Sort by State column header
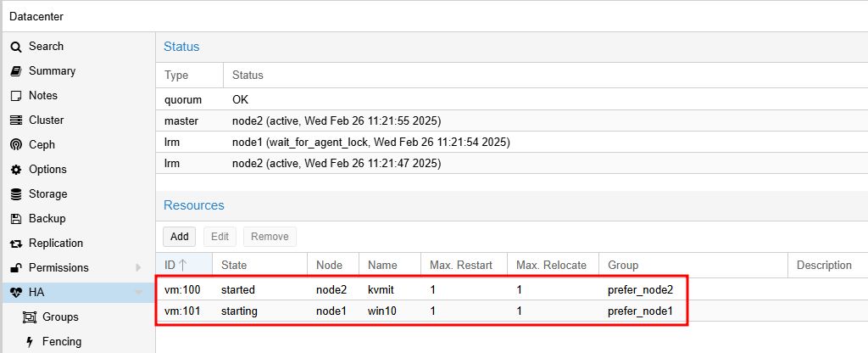The width and height of the screenshot is (868, 353). pyautogui.click(x=259, y=266)
